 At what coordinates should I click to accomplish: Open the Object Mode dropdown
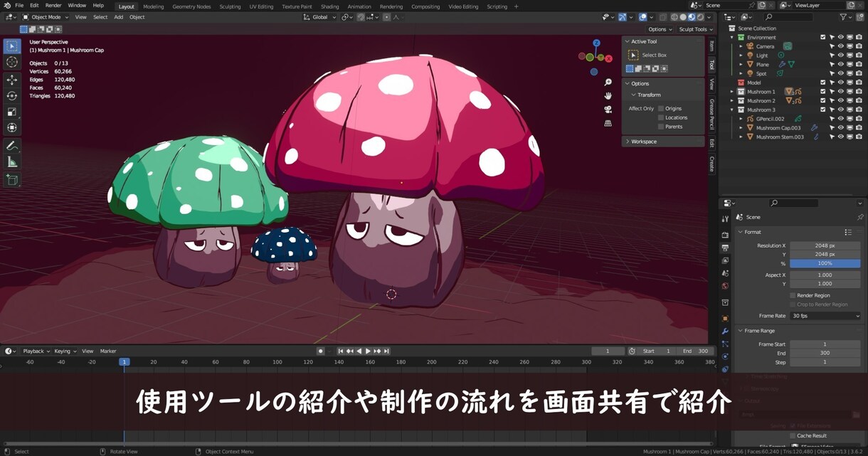point(46,17)
